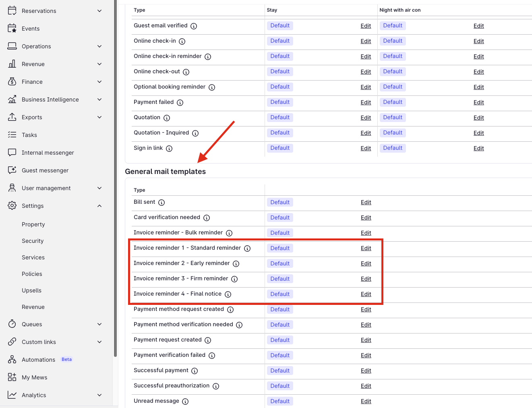Screen dimensions: 532x408
Task: Show info for Payment failed template
Action: (x=180, y=103)
